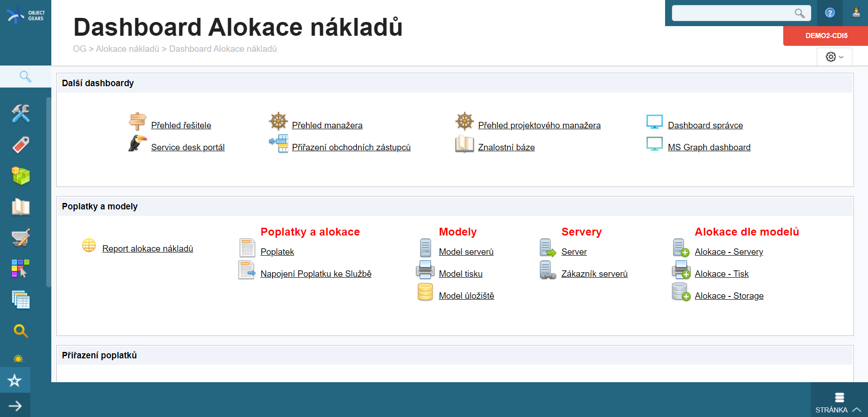Image resolution: width=868 pixels, height=417 pixels.
Task: Open help using the question mark icon
Action: point(830,13)
